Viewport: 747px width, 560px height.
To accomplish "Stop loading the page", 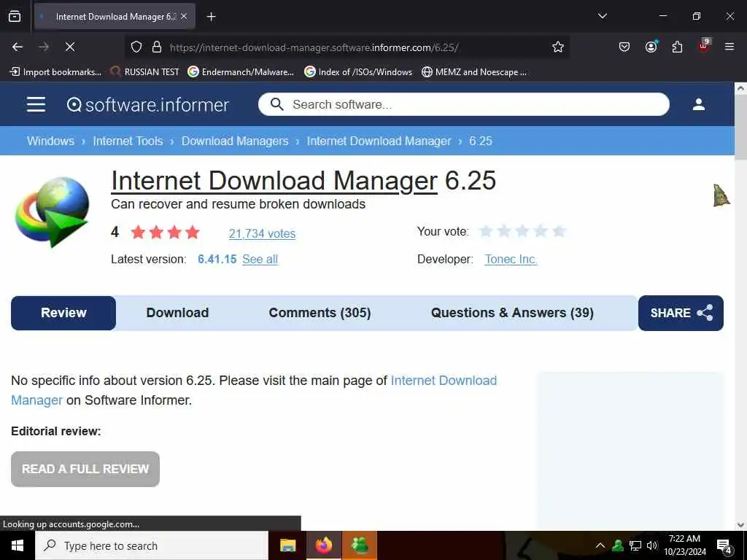I will click(x=69, y=47).
